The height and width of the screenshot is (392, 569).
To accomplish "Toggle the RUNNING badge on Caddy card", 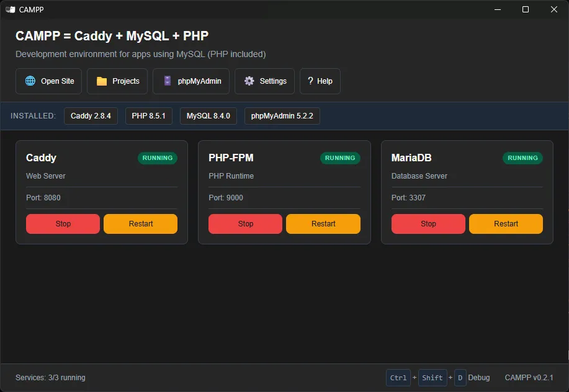I will pyautogui.click(x=158, y=158).
